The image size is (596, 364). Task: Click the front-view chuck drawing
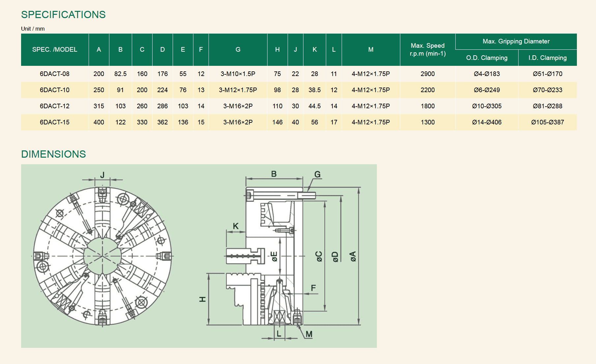pos(102,256)
